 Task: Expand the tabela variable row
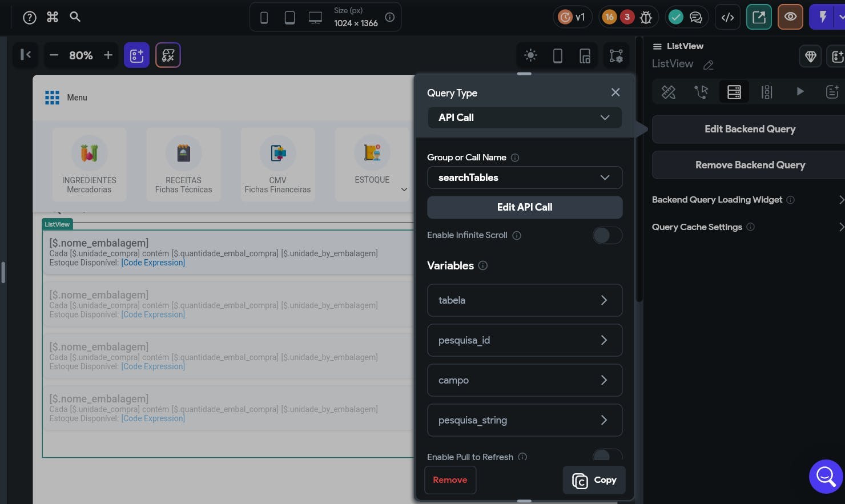[x=525, y=300]
